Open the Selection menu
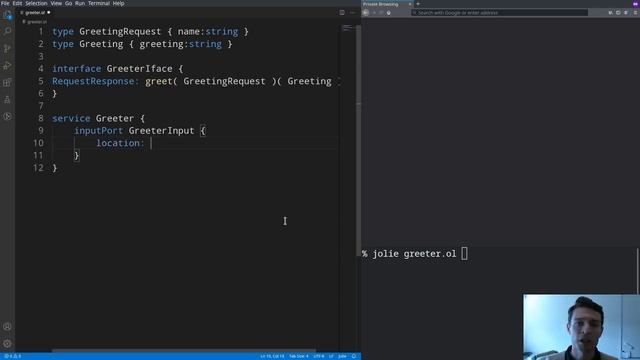 click(36, 3)
